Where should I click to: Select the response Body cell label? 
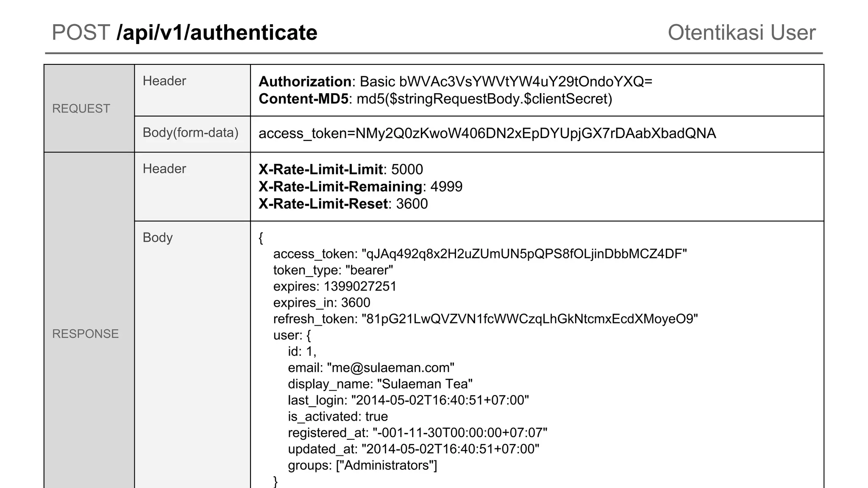157,237
